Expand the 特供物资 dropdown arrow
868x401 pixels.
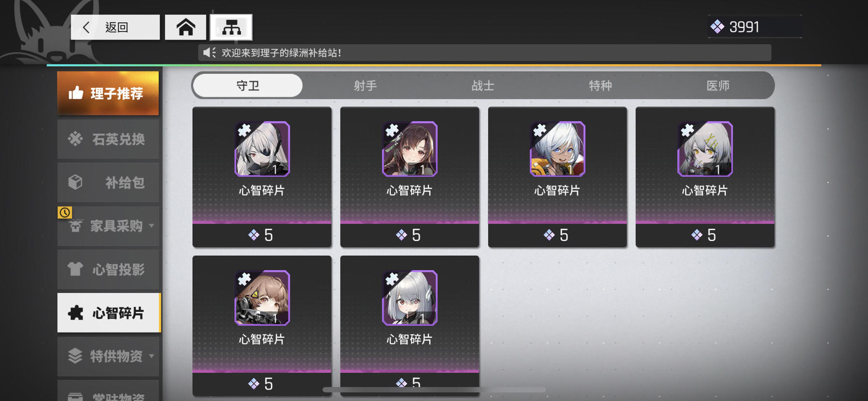click(x=152, y=356)
